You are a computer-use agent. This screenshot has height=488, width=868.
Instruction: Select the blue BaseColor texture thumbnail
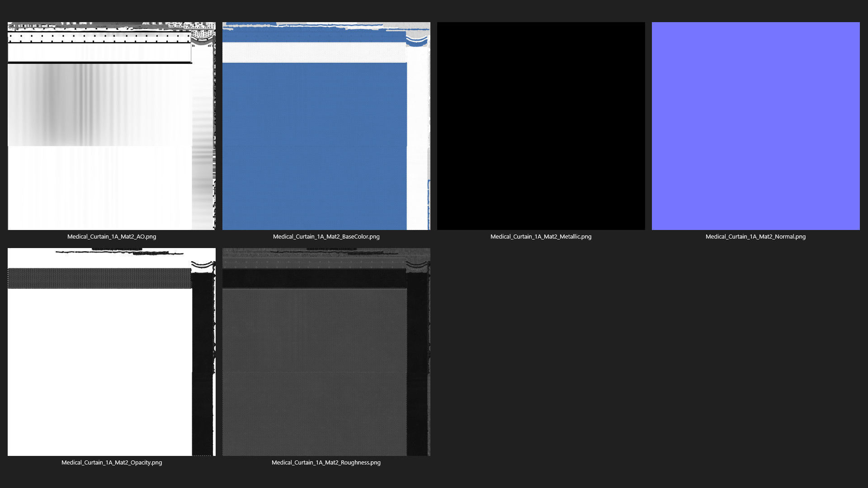pyautogui.click(x=314, y=145)
